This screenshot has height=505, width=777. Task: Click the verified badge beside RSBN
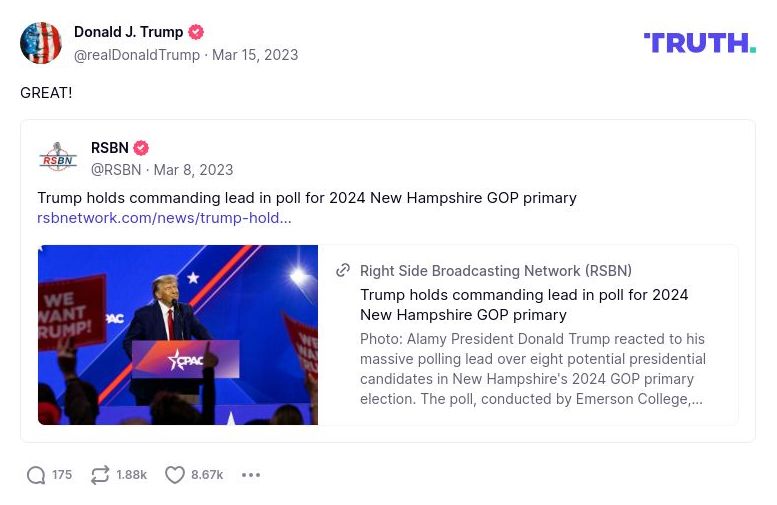tap(141, 148)
